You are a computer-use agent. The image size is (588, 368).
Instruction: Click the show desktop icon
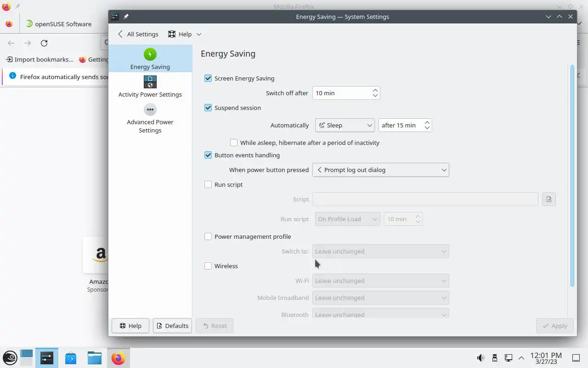(x=576, y=358)
